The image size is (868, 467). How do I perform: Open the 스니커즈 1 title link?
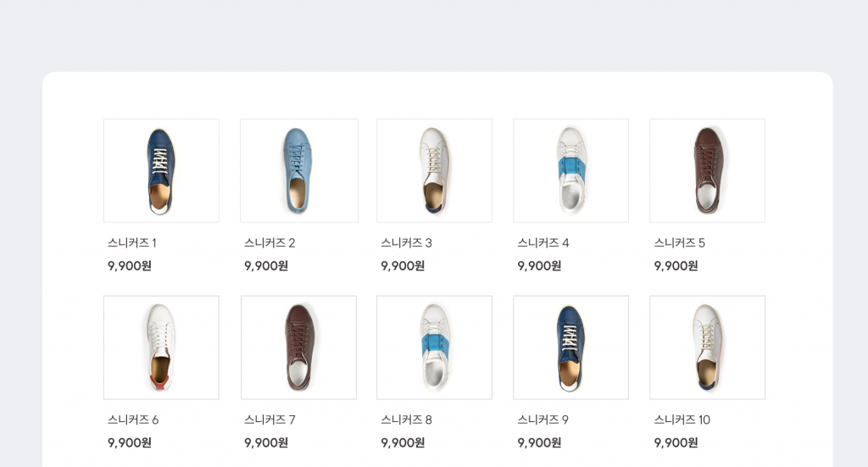click(132, 243)
